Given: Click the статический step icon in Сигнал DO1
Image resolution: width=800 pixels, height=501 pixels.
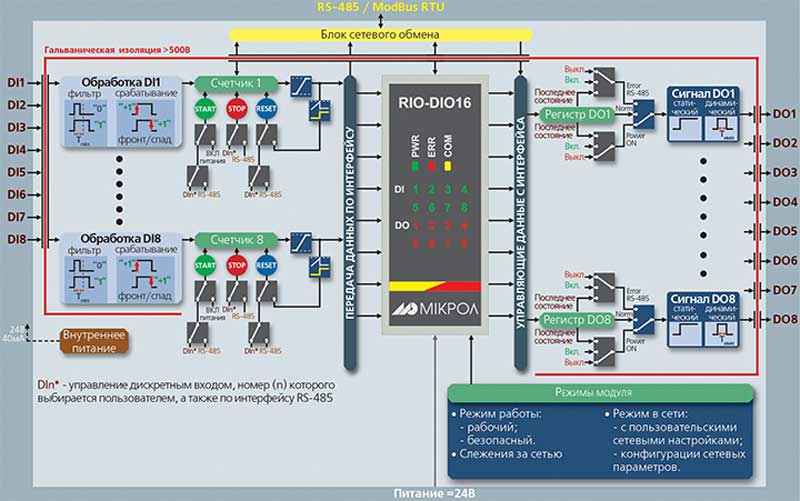Looking at the screenshot, I should point(684,129).
